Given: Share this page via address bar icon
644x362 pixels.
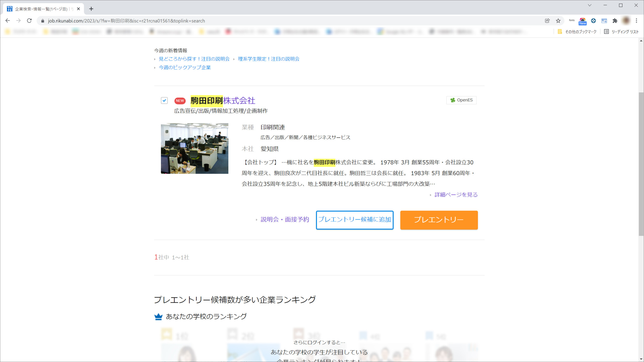Looking at the screenshot, I should click(x=547, y=21).
